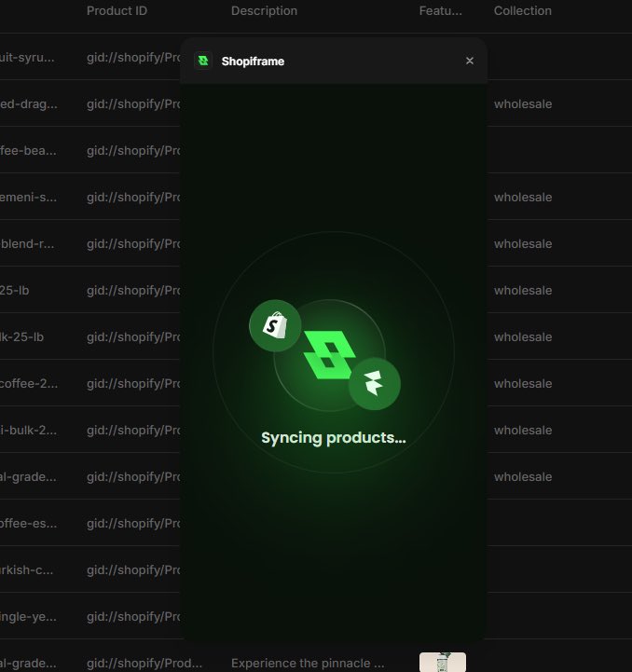
Task: Click 'wholesale' in the 'blend-r...' row
Action: click(x=523, y=244)
